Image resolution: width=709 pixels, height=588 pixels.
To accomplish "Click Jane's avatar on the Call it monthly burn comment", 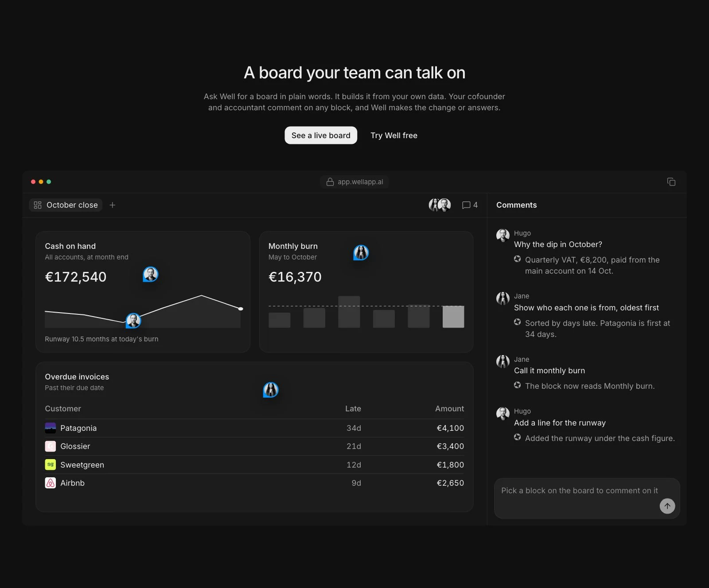I will point(503,361).
